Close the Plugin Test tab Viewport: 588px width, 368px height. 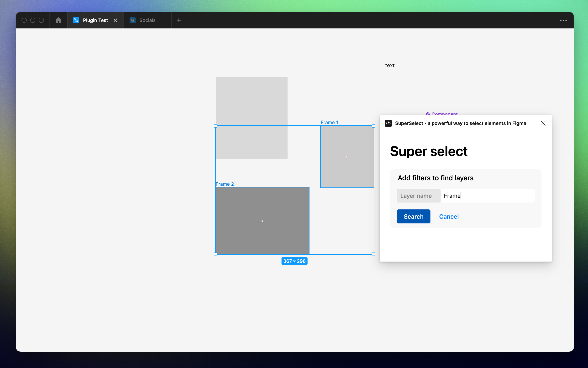[115, 20]
